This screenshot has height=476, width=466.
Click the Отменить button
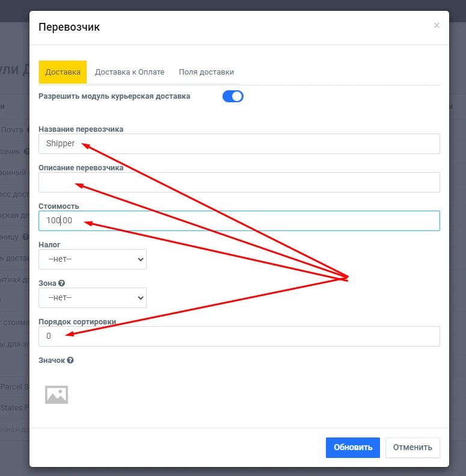412,448
